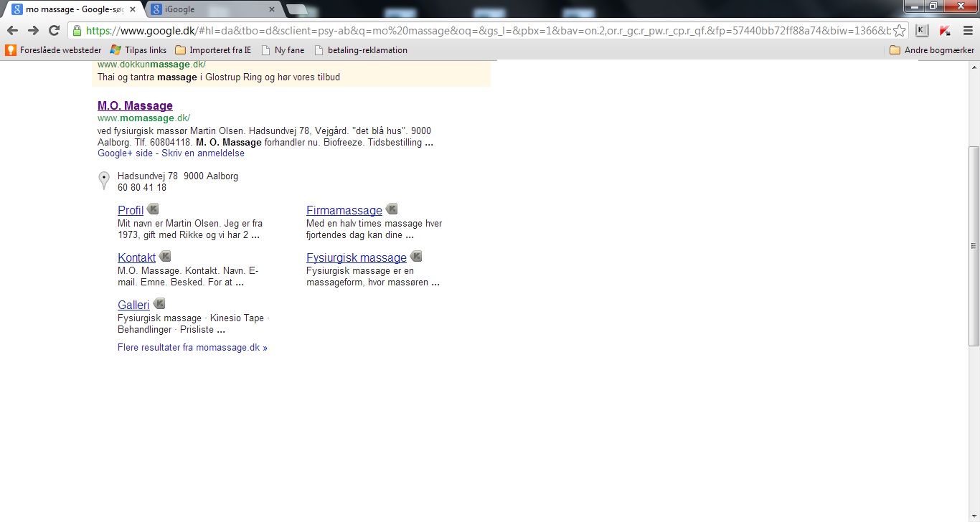Open the Chrome hamburger menu
This screenshot has width=980, height=522.
pos(966,30)
